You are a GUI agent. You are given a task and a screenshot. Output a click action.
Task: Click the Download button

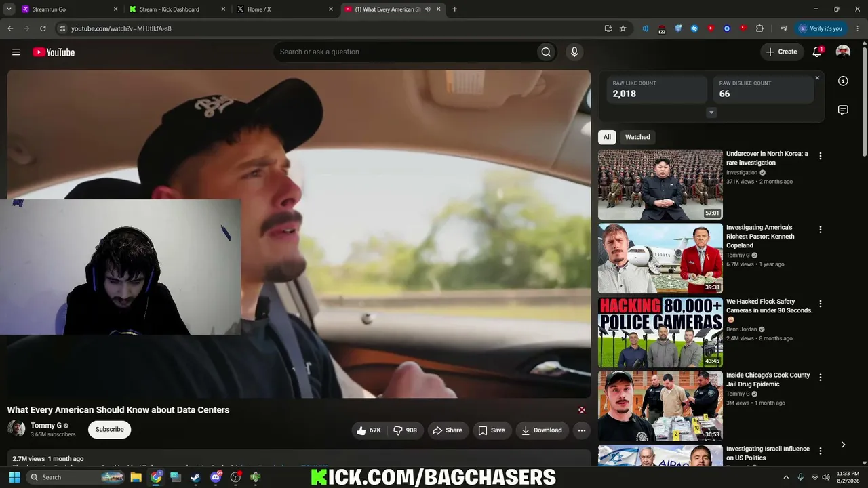[541, 430]
